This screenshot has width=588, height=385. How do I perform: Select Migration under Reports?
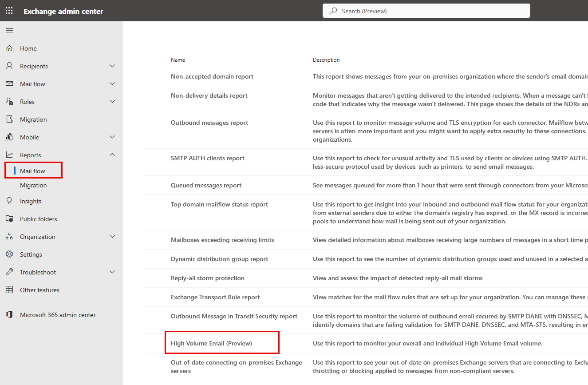click(x=33, y=185)
